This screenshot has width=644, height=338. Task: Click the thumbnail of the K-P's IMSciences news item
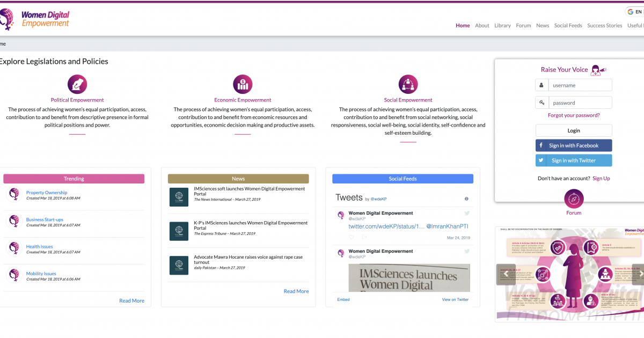[179, 231]
